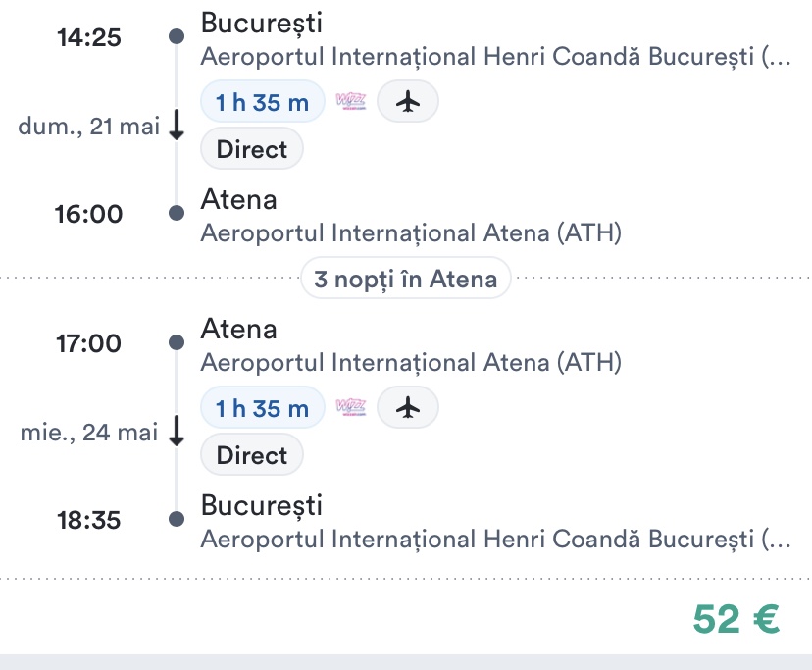Click București departure city at 14:25
Screen dimensions: 812x670
point(261,23)
